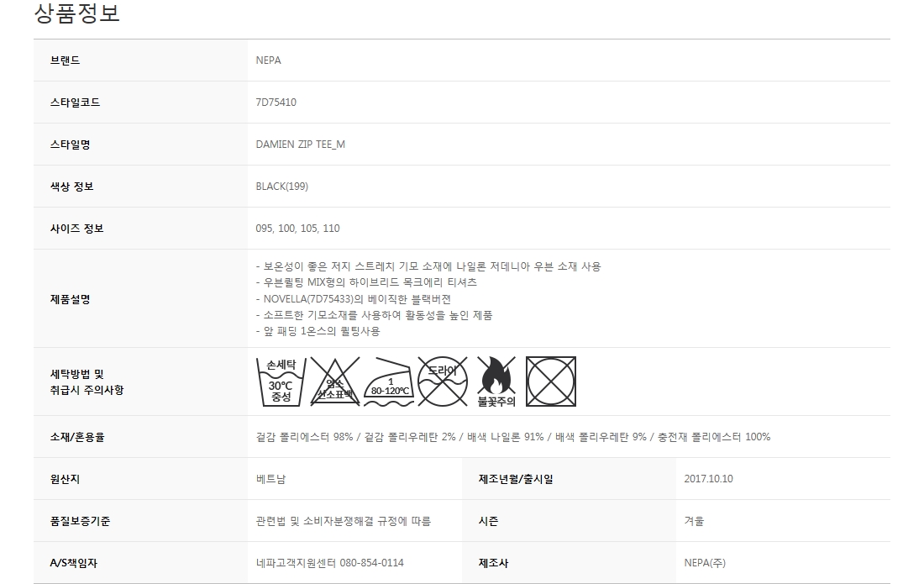Select the size list 095, 100, 105, 110
The height and width of the screenshot is (584, 924).
[x=297, y=228]
